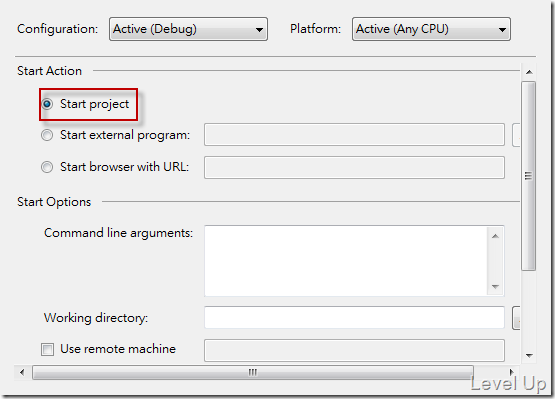The width and height of the screenshot is (555, 399).
Task: Click the arguments box scroll-down arrow
Action: click(x=496, y=286)
